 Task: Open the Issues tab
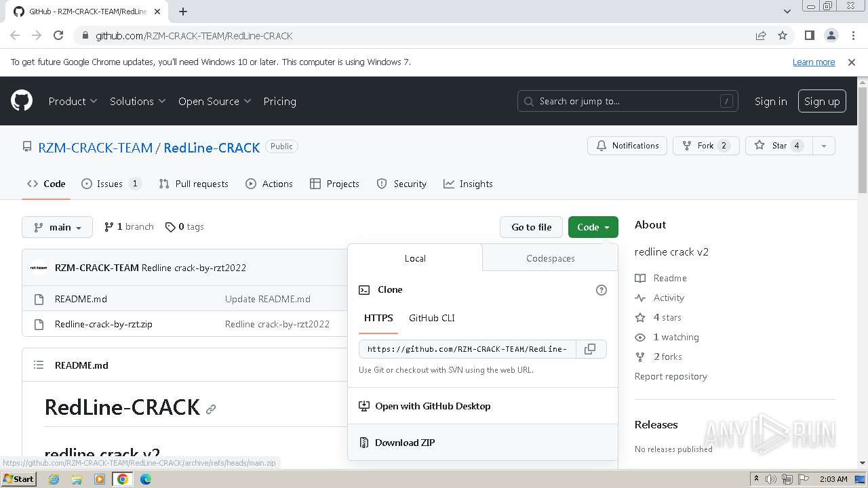click(111, 184)
